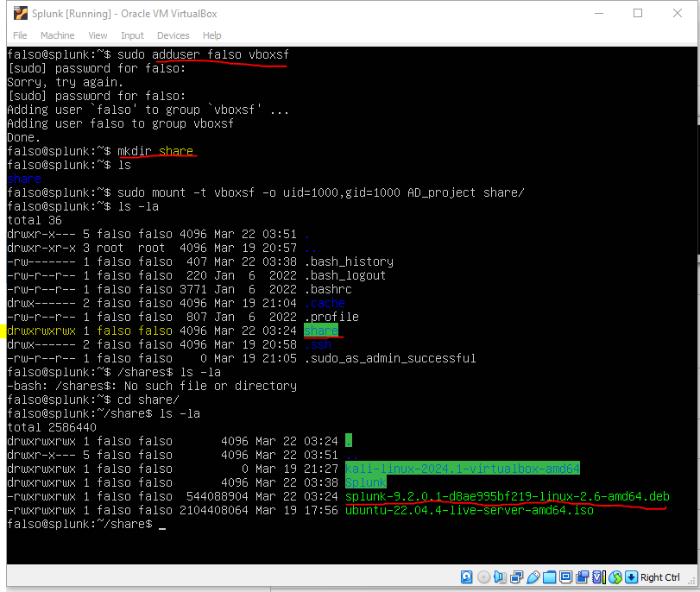The width and height of the screenshot is (700, 592).
Task: Open the Machine menu
Action: coord(58,35)
